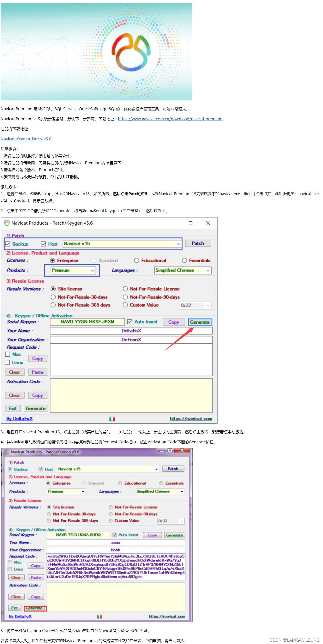The width and height of the screenshot is (323, 644).
Task: Click Exit button in first keygen screenshot
Action: [13, 408]
